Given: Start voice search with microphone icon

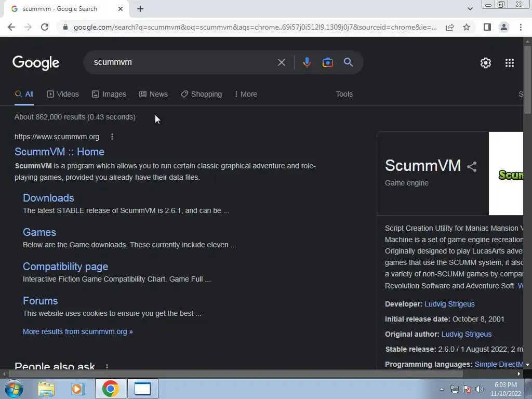Looking at the screenshot, I should click(307, 62).
